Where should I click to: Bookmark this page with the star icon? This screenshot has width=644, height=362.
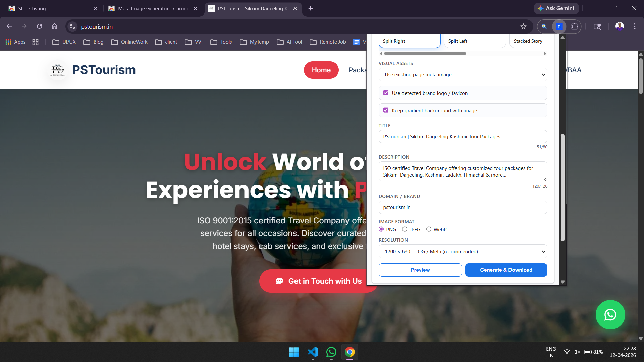tap(523, 26)
